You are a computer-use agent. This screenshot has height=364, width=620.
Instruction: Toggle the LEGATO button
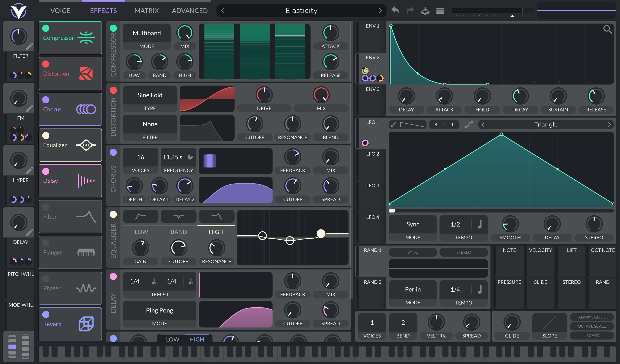coord(591,335)
